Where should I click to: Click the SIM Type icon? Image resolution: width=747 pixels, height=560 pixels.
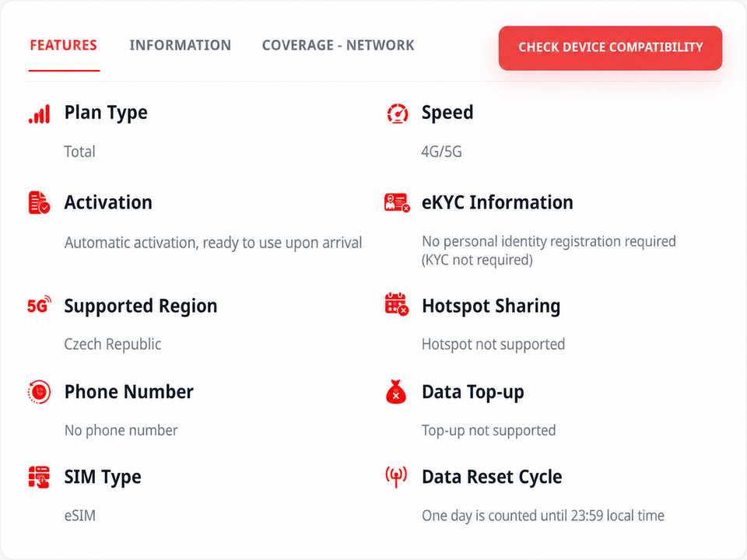pos(39,477)
